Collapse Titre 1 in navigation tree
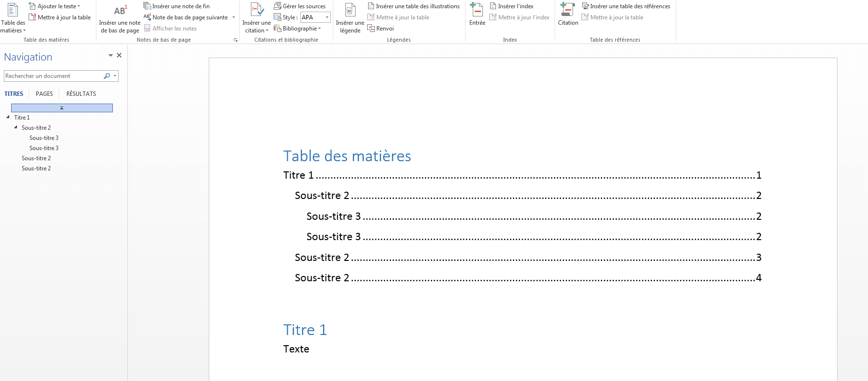868x381 pixels. pos(8,117)
